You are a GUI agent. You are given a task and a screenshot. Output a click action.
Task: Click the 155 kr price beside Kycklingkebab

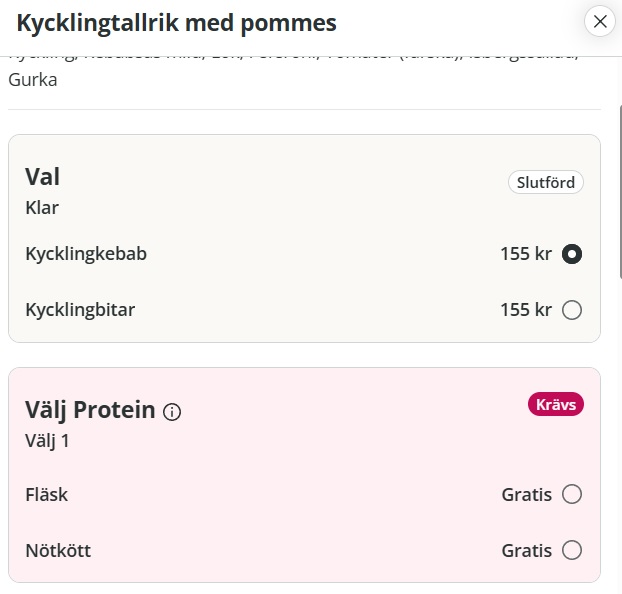tap(526, 254)
